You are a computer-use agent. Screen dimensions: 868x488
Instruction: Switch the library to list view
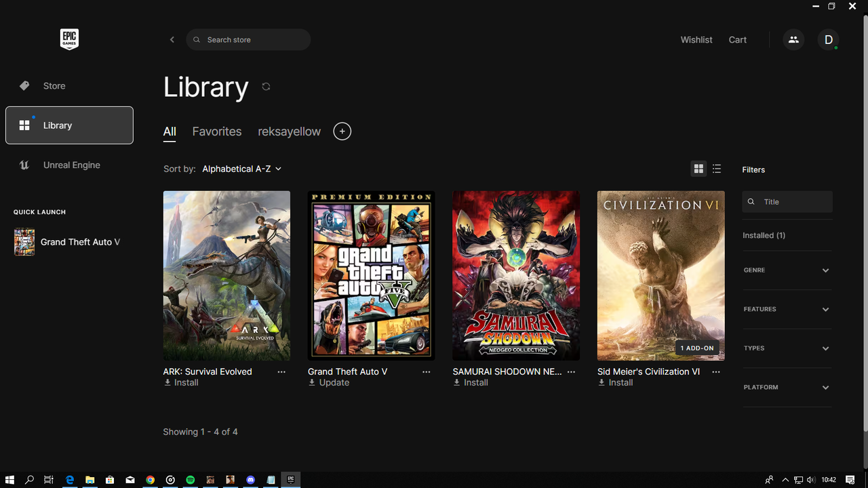[x=717, y=169]
